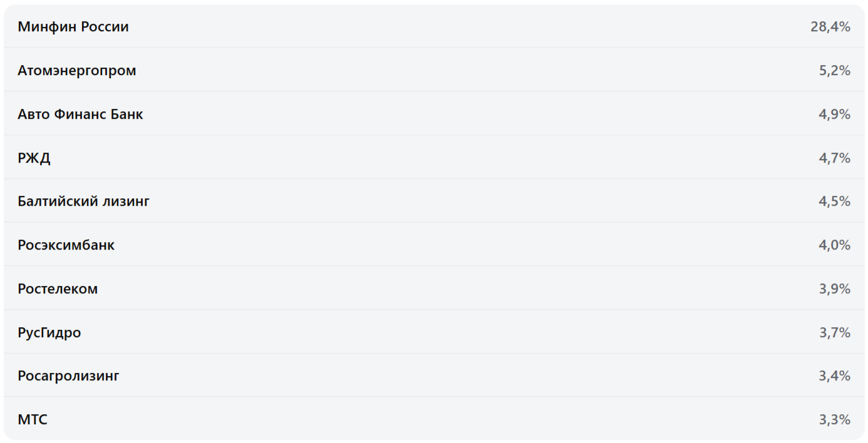
Task: Click the 28,4% share value
Action: [x=830, y=27]
